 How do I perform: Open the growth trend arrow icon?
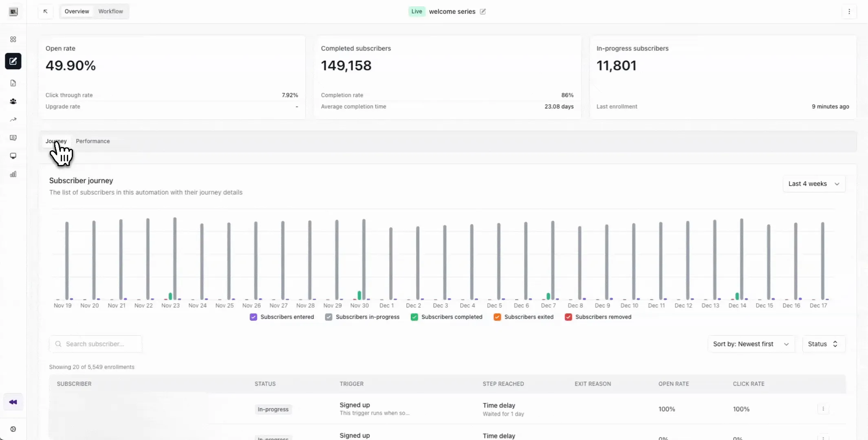point(13,120)
